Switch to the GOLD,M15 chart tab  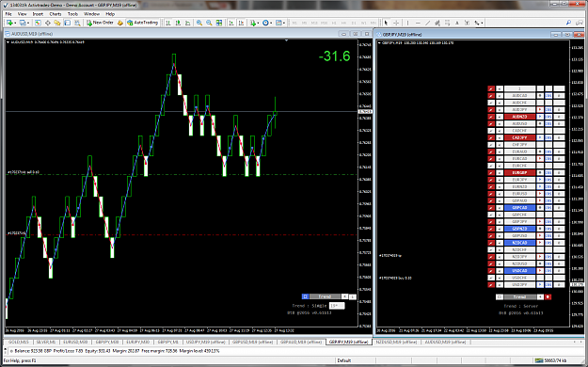(x=19, y=342)
